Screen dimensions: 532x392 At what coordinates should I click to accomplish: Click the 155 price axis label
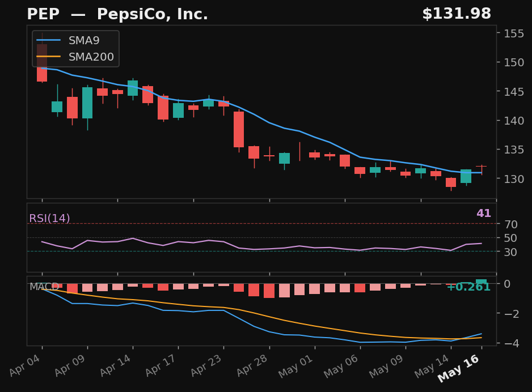click(x=514, y=33)
